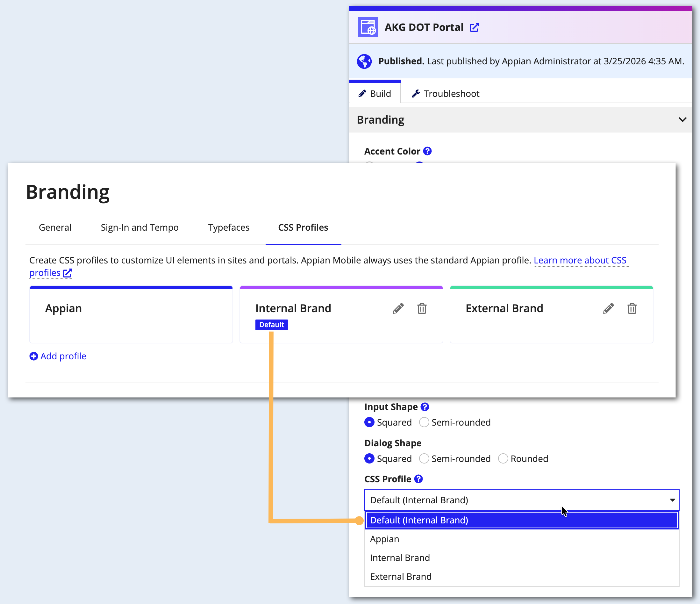Switch to the Troubleshoot tab
Viewport: 700px width, 604px height.
[446, 93]
